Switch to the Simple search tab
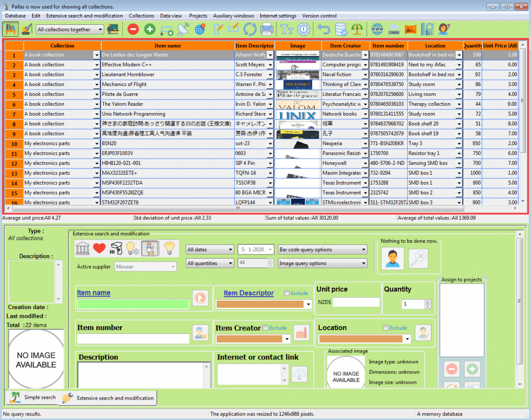 pos(32,397)
